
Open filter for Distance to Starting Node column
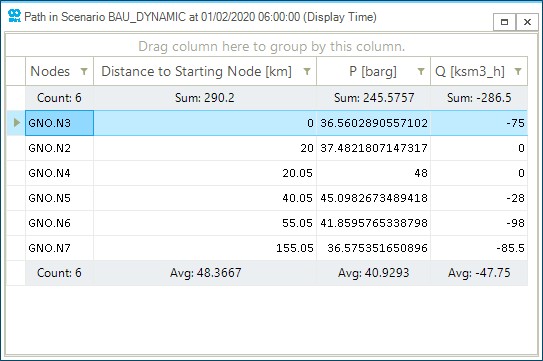click(x=307, y=71)
